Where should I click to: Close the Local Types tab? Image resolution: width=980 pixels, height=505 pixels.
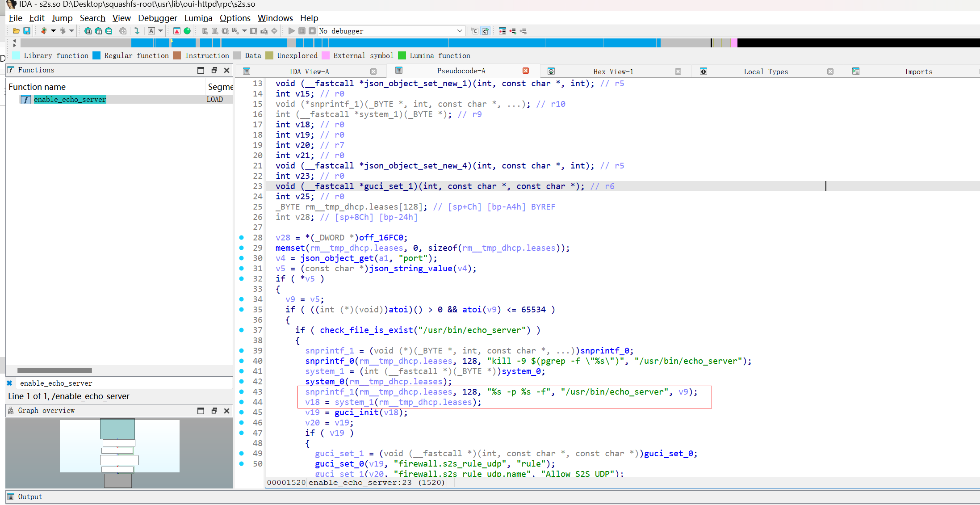[x=830, y=72]
